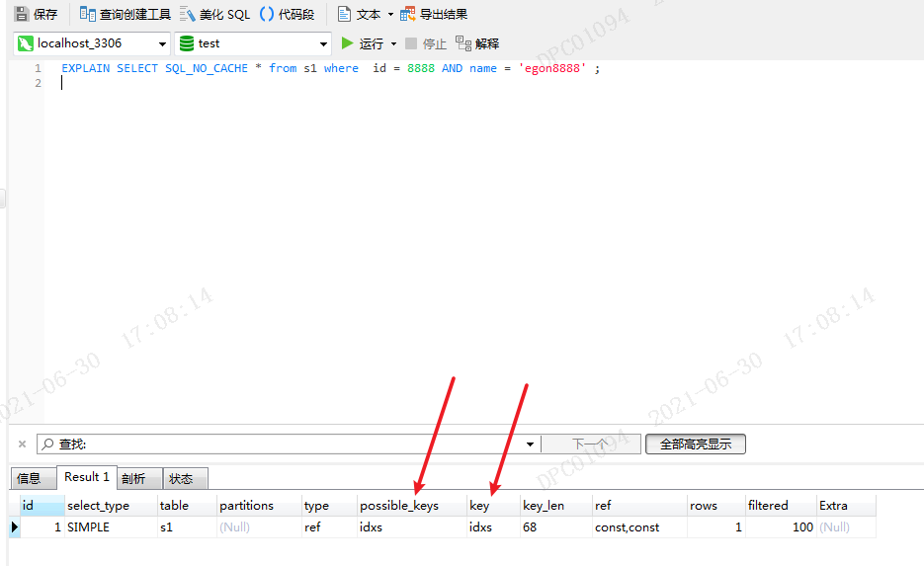Click the Extra column header
Screen dimensions: 924x566
(846, 506)
